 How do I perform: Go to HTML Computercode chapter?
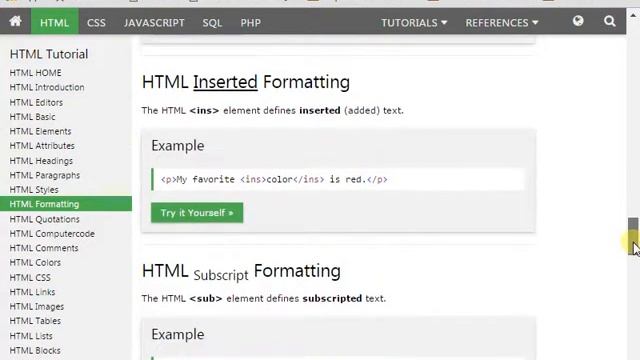point(52,234)
